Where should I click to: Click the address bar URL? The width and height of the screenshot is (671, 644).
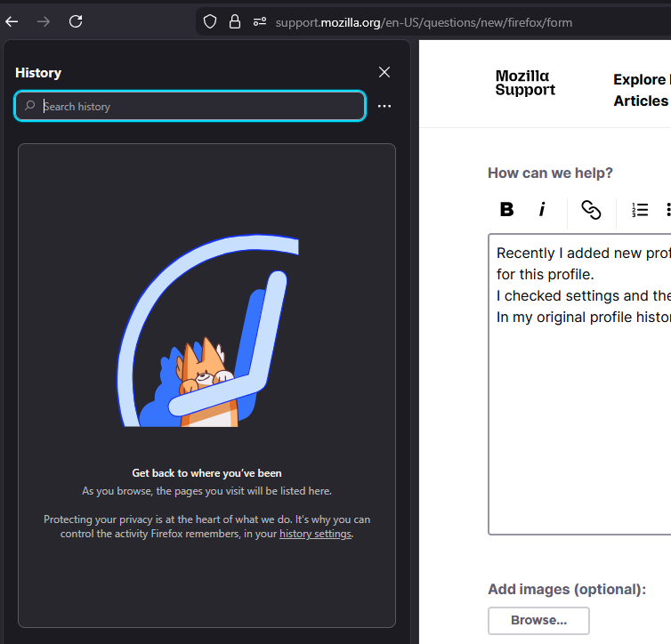pyautogui.click(x=424, y=22)
